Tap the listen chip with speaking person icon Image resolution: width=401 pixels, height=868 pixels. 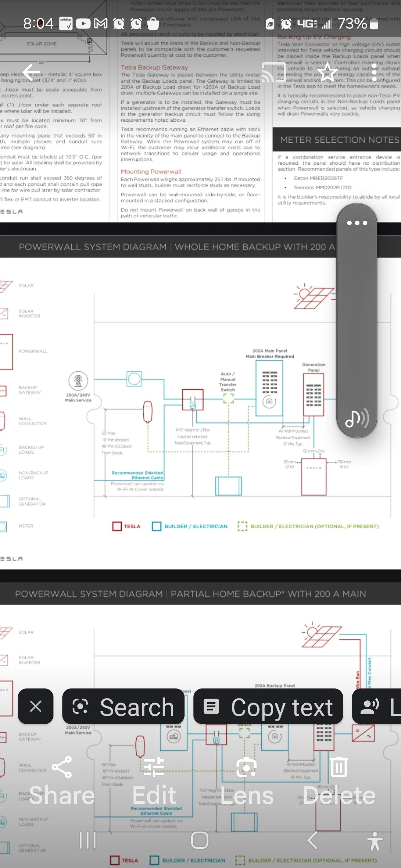[x=376, y=706]
